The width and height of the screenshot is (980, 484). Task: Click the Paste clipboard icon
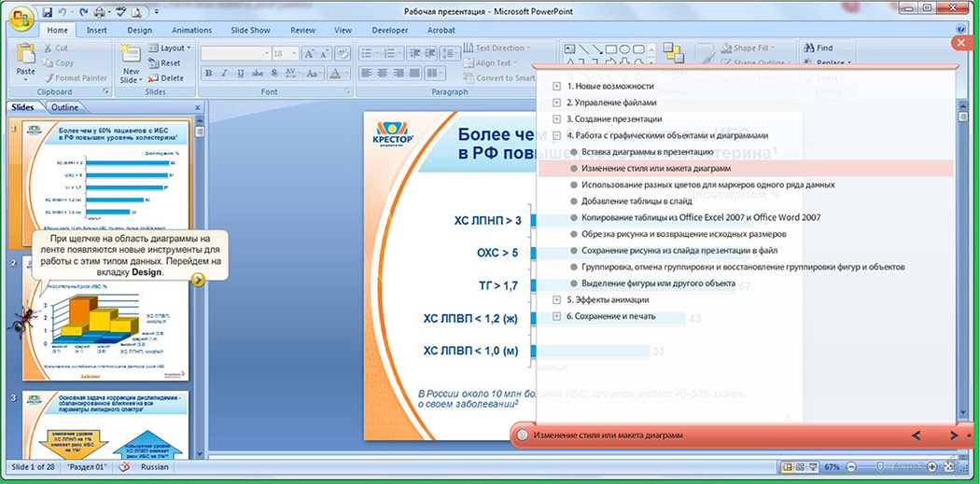click(x=25, y=56)
